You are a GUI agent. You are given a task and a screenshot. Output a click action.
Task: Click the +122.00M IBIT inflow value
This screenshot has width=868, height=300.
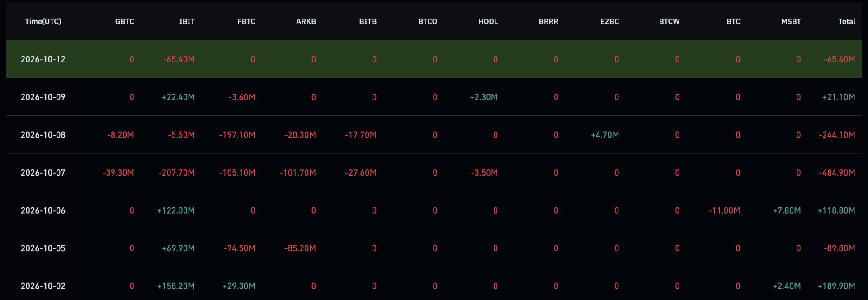176,210
